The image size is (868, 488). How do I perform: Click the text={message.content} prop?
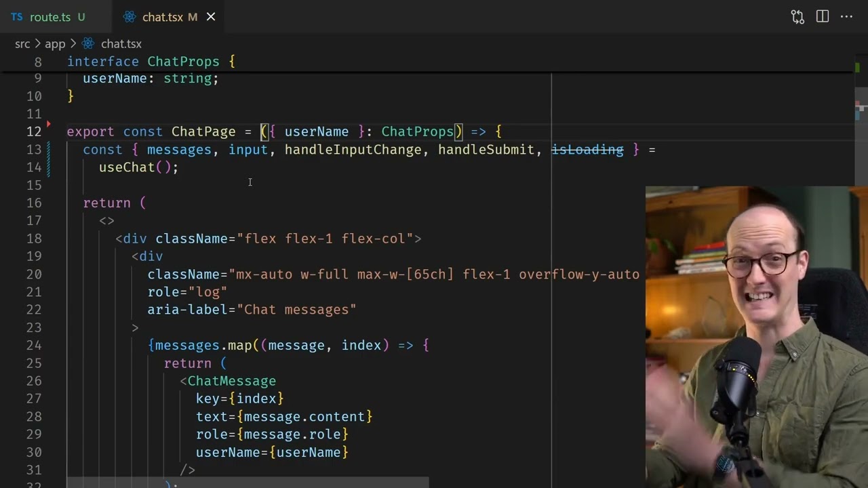click(284, 417)
